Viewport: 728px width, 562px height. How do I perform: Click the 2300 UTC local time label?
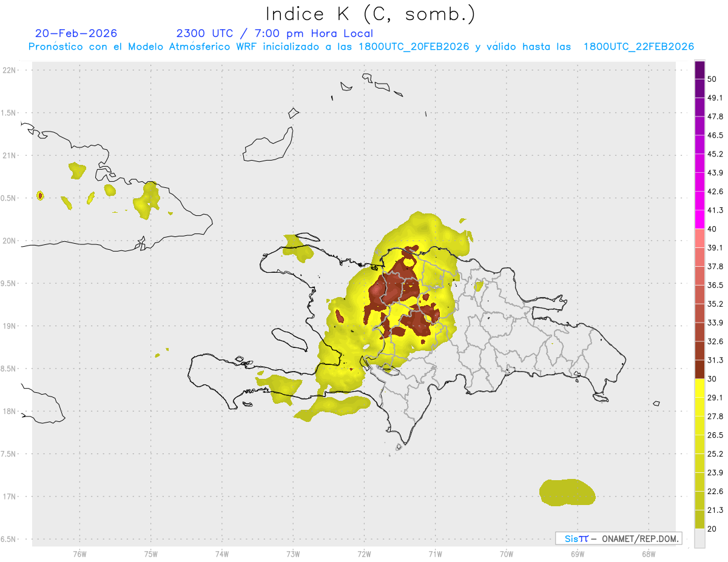click(x=275, y=33)
